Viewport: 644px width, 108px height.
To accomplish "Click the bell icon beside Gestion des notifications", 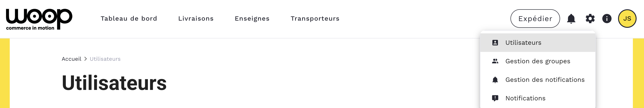I will click(x=495, y=80).
